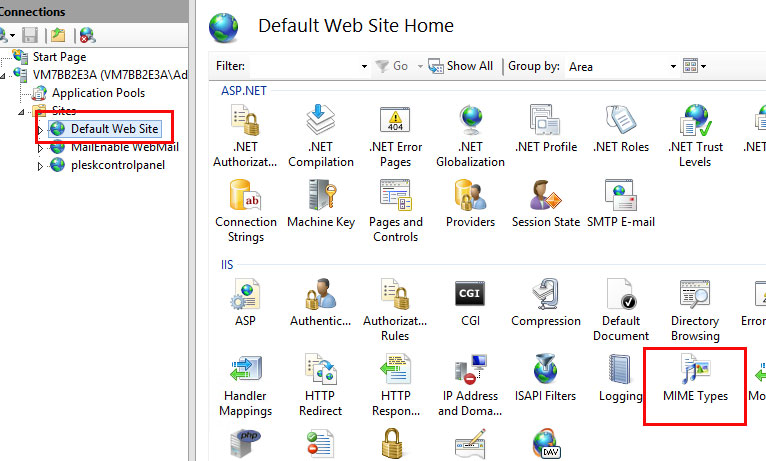Open Session State feature

[546, 204]
